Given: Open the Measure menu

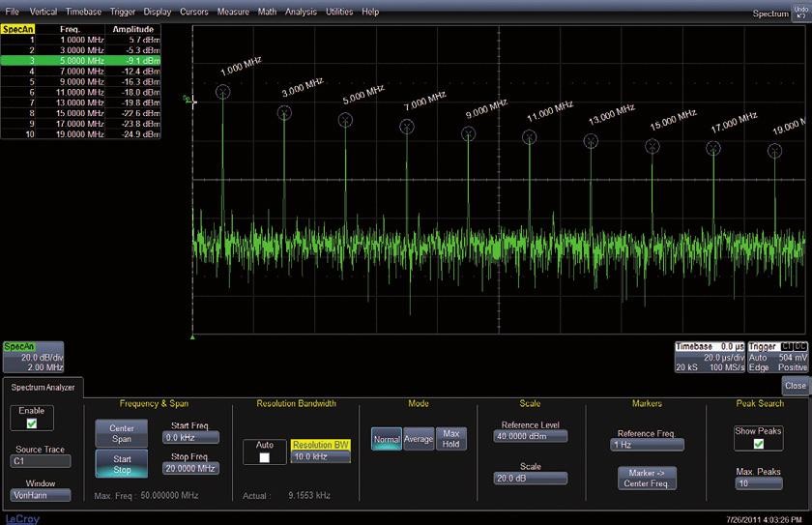Looking at the screenshot, I should [233, 12].
